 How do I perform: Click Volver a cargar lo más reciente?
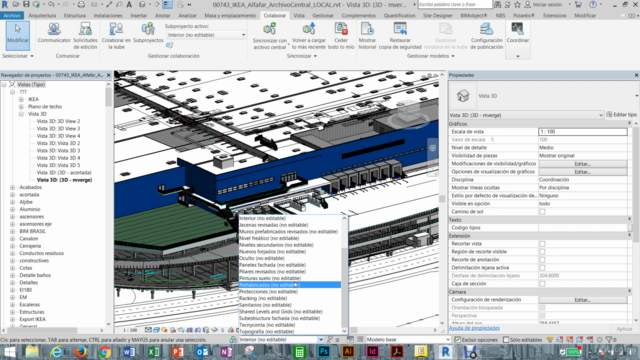pos(309,36)
